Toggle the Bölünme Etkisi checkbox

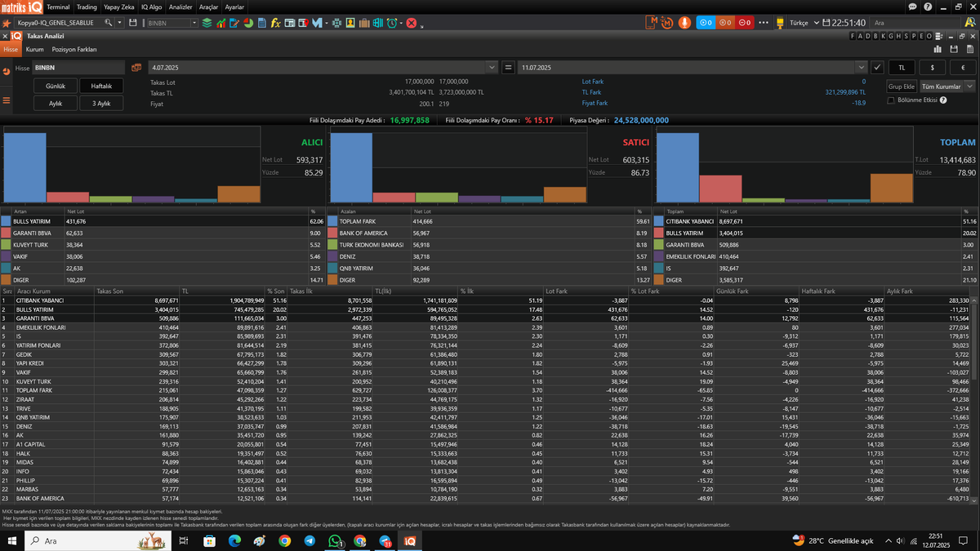coord(891,100)
